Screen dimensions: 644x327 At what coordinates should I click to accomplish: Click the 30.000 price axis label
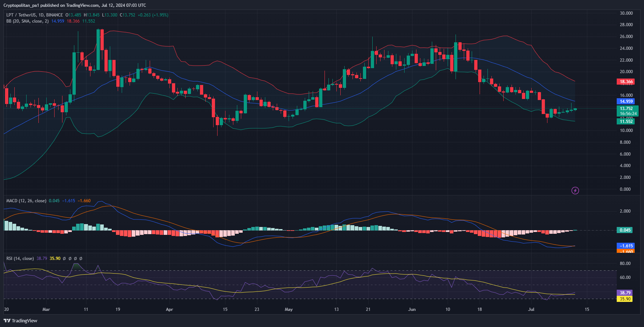point(626,13)
